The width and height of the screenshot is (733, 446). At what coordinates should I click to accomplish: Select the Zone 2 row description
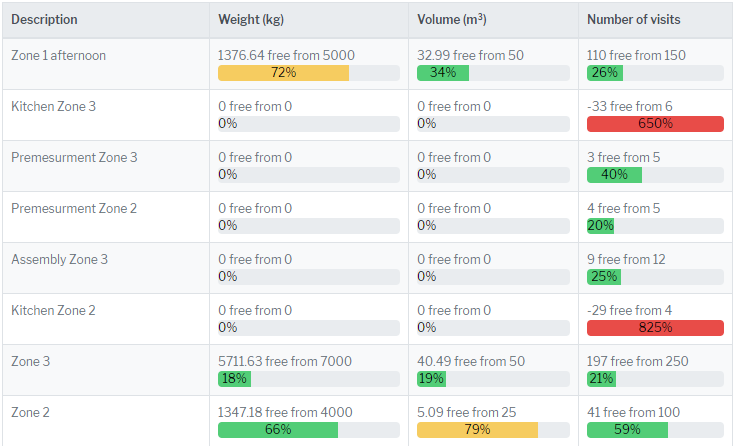coord(30,413)
